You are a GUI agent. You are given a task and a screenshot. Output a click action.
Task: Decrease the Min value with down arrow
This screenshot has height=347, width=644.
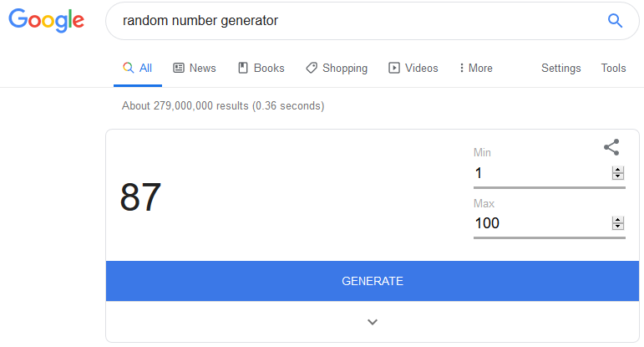[x=618, y=176]
